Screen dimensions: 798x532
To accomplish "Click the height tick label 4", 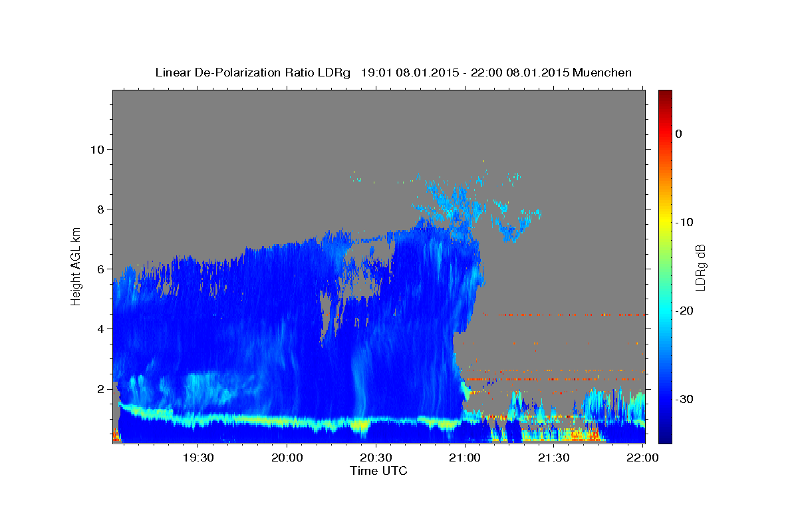I will click(100, 329).
